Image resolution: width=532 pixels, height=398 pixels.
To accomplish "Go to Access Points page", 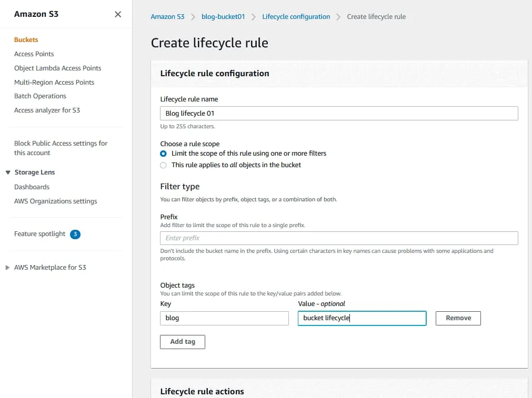I will pos(34,54).
